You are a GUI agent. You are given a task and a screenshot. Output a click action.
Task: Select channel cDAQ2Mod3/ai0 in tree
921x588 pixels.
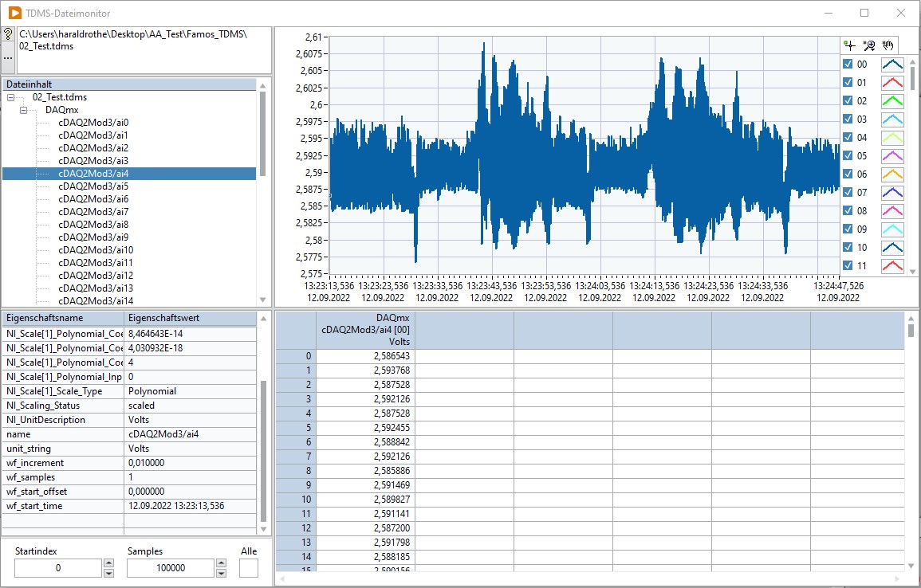tap(93, 123)
